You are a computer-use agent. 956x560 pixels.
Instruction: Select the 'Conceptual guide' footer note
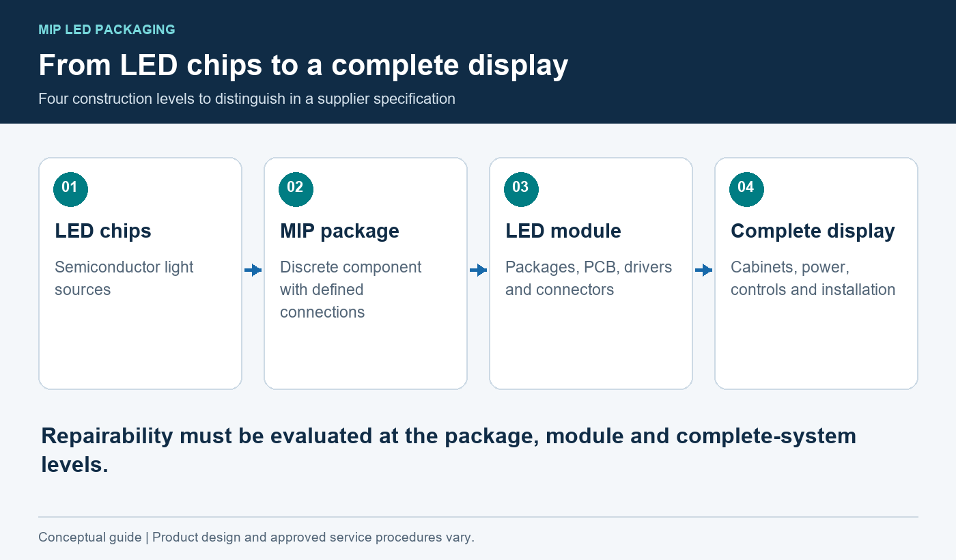tap(256, 537)
